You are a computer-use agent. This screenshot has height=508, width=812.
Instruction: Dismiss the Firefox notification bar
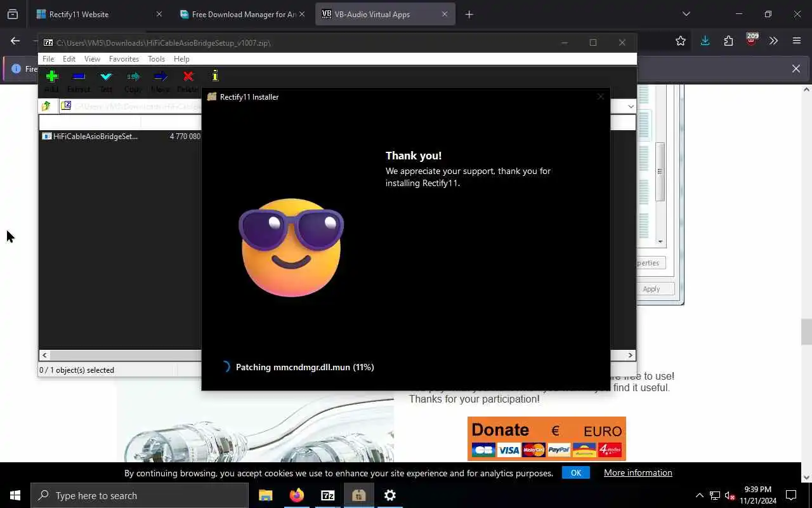pyautogui.click(x=796, y=69)
